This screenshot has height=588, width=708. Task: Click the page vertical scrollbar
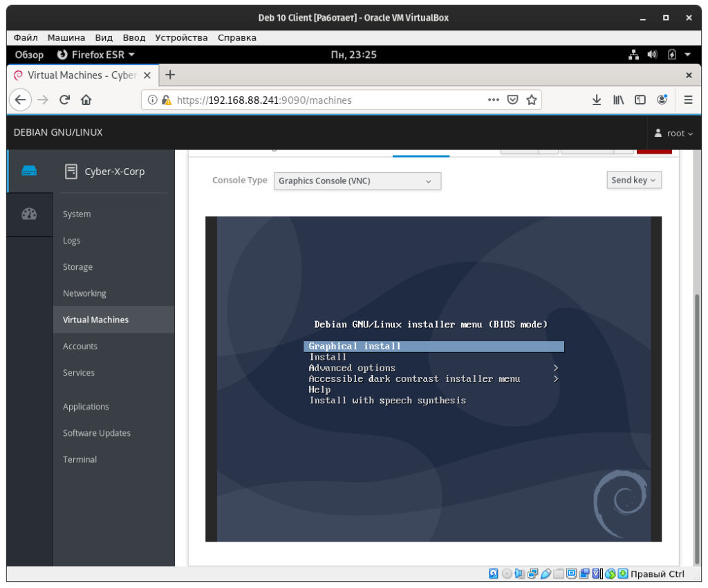tap(697, 415)
